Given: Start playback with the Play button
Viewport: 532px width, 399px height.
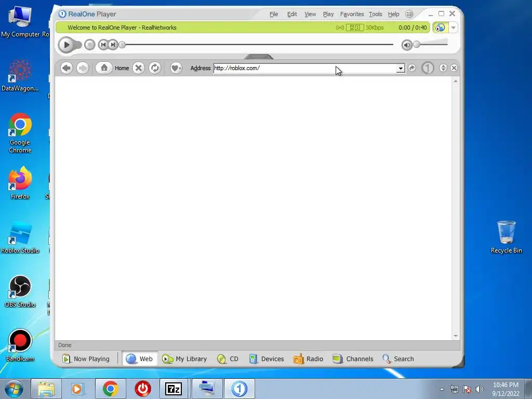Looking at the screenshot, I should pyautogui.click(x=67, y=45).
